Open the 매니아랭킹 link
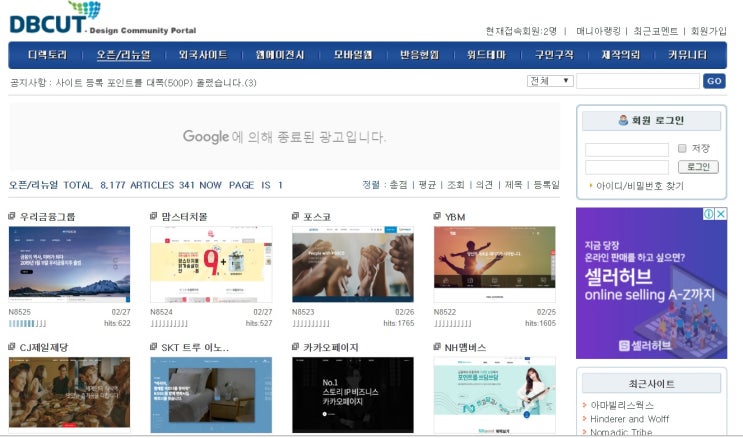The height and width of the screenshot is (438, 743). (x=598, y=31)
